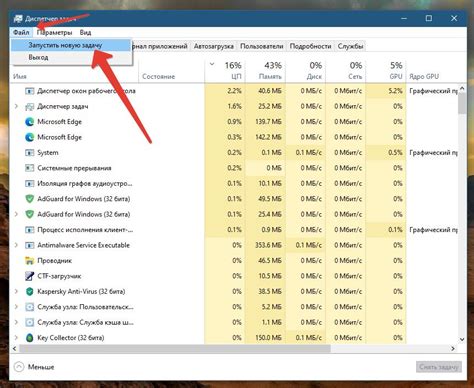Select the Проводник process name

(x=55, y=261)
